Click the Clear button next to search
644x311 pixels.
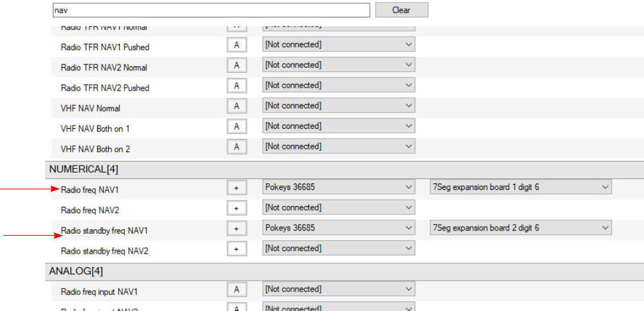[401, 10]
